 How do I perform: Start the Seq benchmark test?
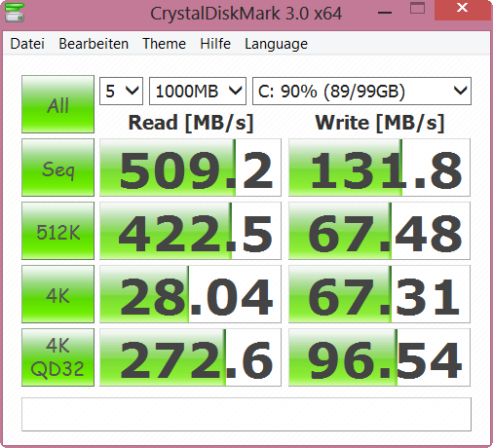point(57,168)
